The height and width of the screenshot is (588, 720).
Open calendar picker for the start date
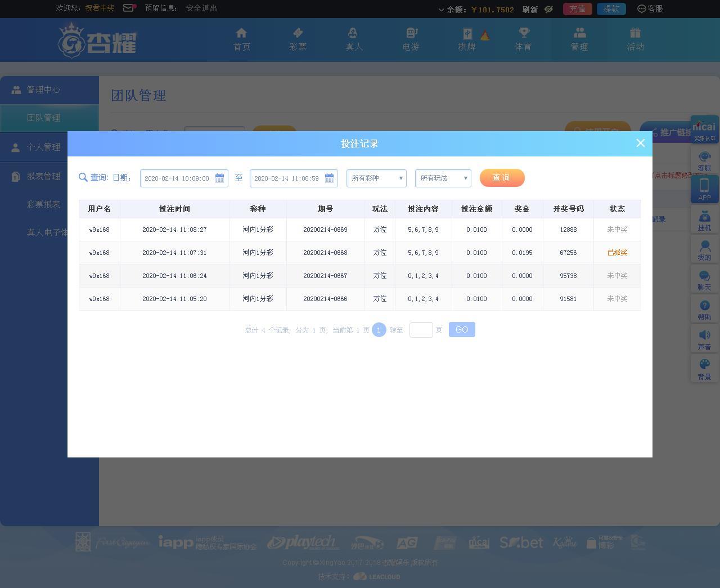[219, 178]
